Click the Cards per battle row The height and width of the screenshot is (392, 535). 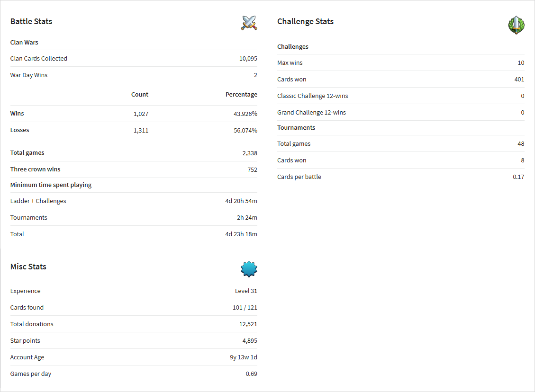[400, 177]
